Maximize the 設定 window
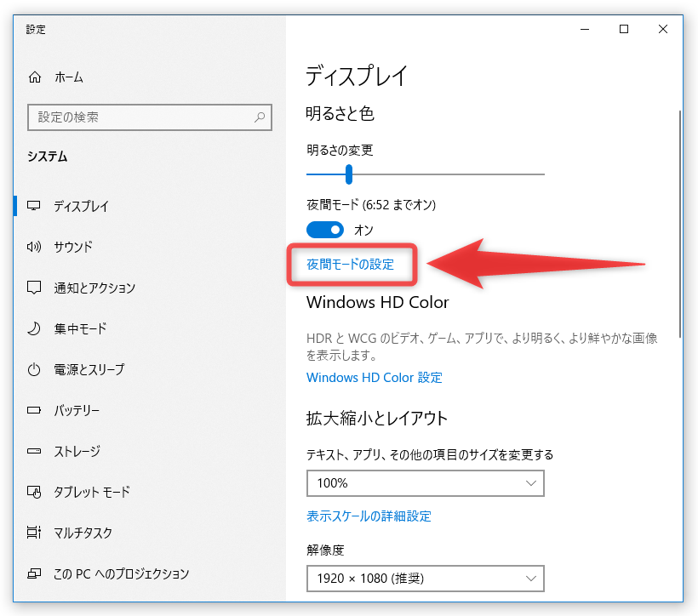 point(624,30)
